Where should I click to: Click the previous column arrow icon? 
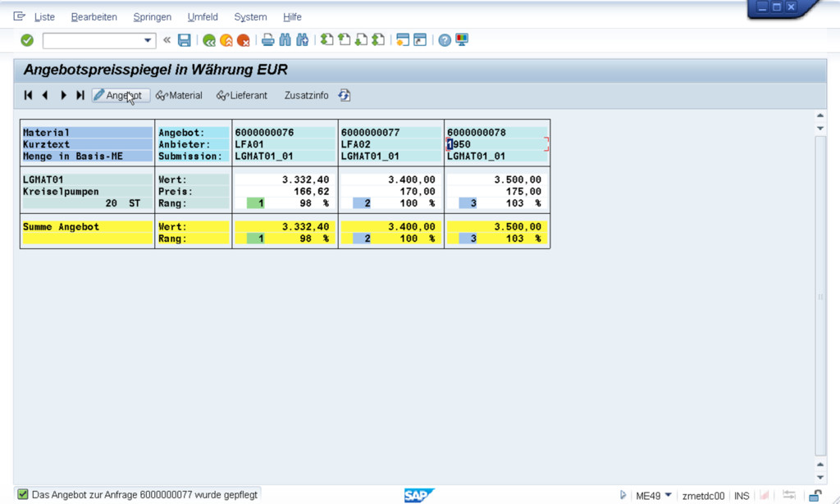pyautogui.click(x=45, y=95)
